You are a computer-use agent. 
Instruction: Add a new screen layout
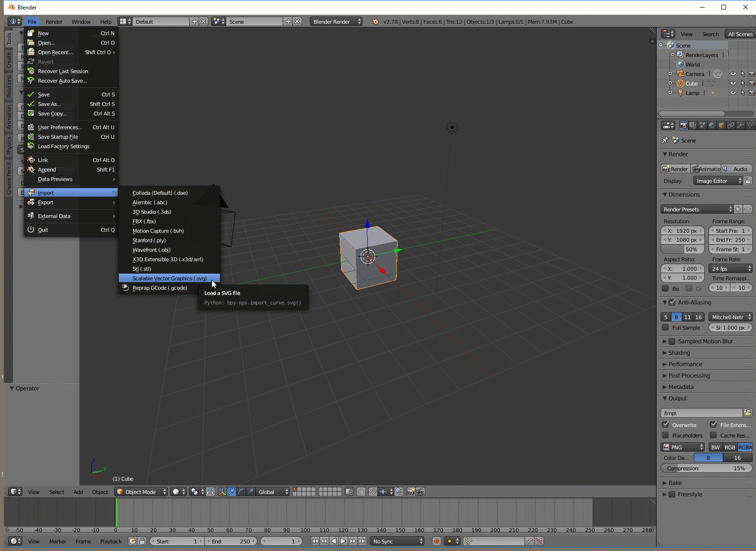194,21
